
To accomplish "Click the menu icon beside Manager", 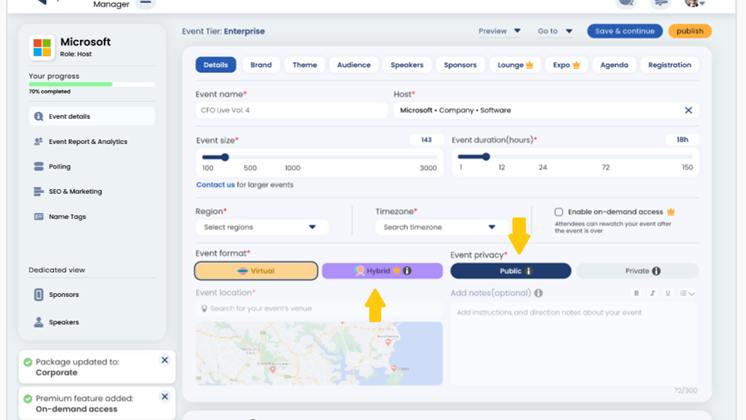I will pyautogui.click(x=146, y=3).
